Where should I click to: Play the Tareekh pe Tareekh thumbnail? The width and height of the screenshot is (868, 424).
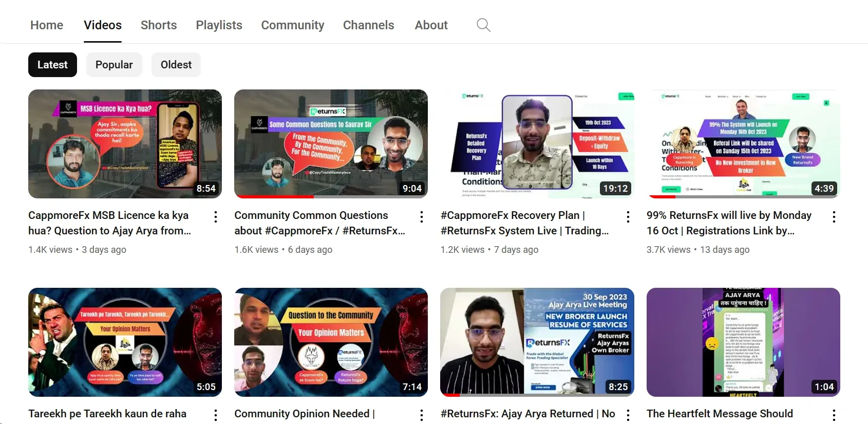pos(125,342)
